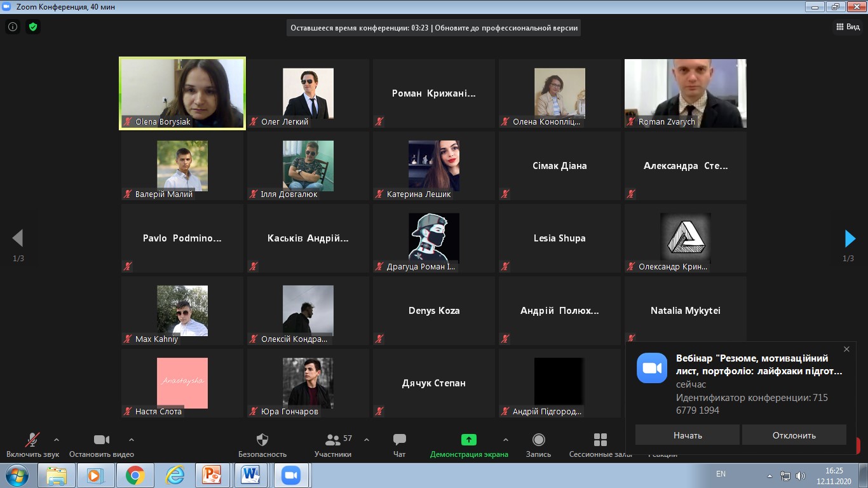This screenshot has height=488, width=868.
Task: Open Google Chrome from taskbar
Action: click(135, 475)
